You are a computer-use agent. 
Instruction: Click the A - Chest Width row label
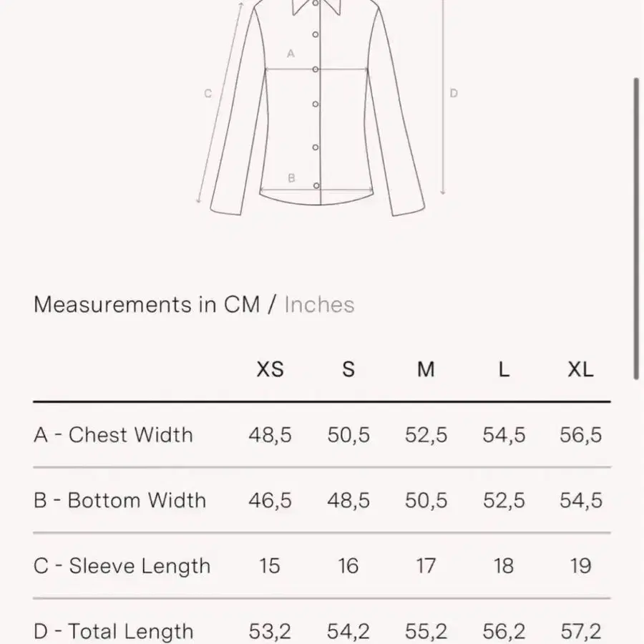(113, 435)
